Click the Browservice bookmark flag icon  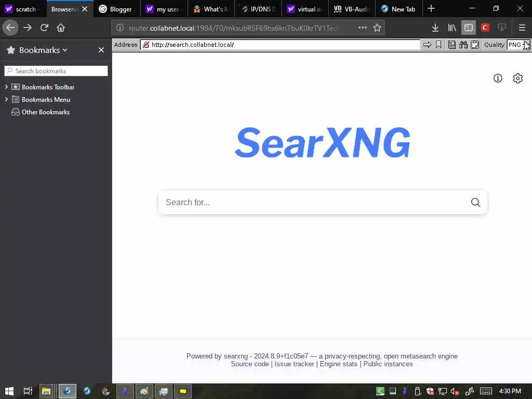438,45
